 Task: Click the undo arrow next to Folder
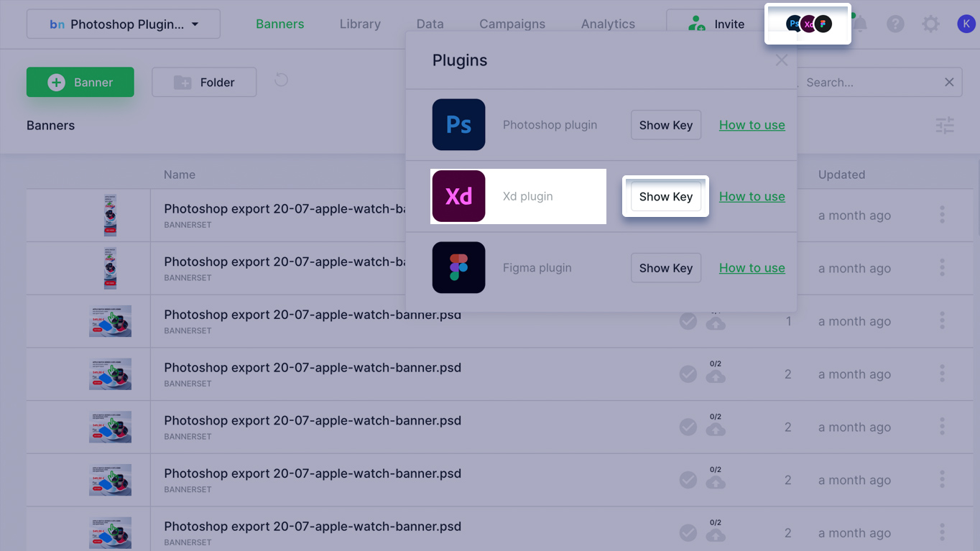point(281,80)
